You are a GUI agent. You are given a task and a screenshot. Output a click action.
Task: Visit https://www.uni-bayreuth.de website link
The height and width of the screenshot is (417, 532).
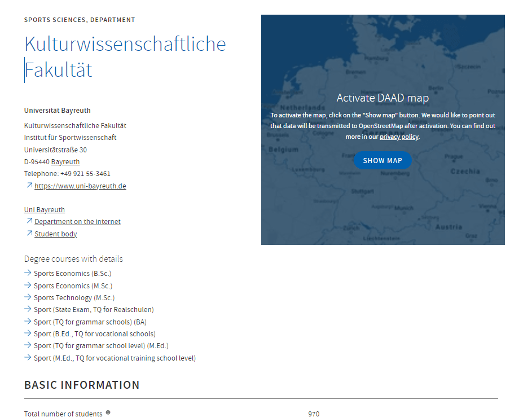tap(81, 186)
